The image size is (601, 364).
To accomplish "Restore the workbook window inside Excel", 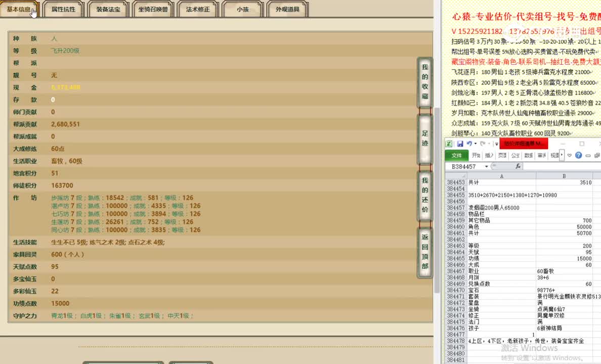I will (x=597, y=156).
